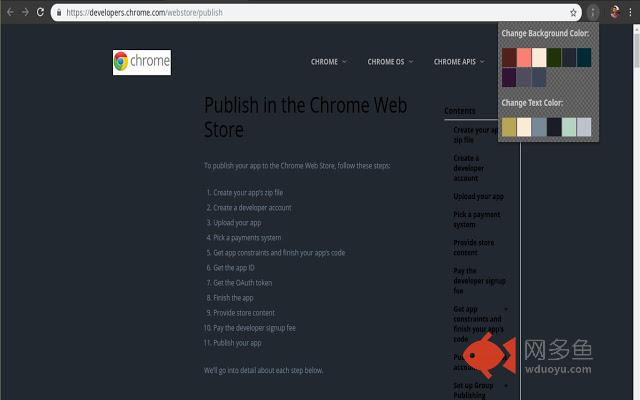Screen dimensions: 640x400
Task: Click the page vertical scrollbar thumb
Action: (636, 49)
